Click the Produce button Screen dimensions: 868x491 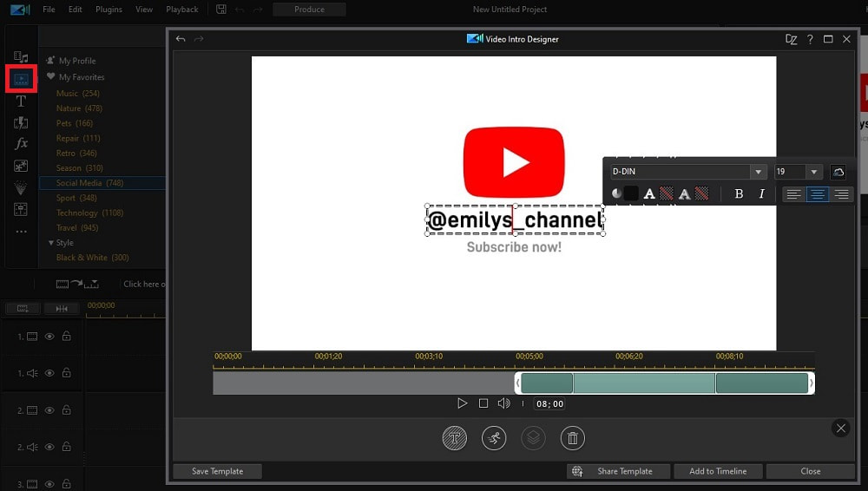point(310,10)
